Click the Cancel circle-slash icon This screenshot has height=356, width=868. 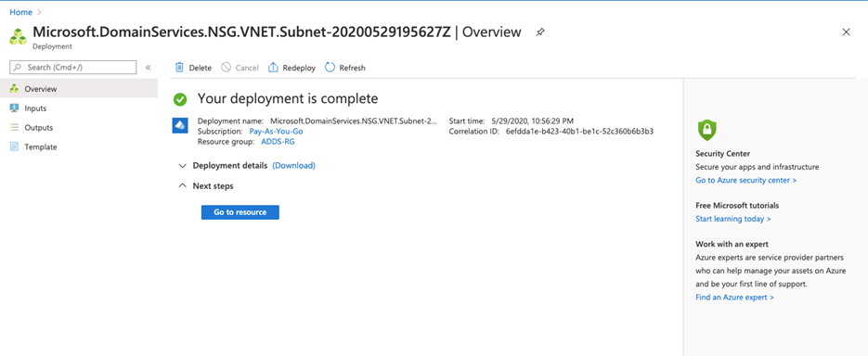226,68
